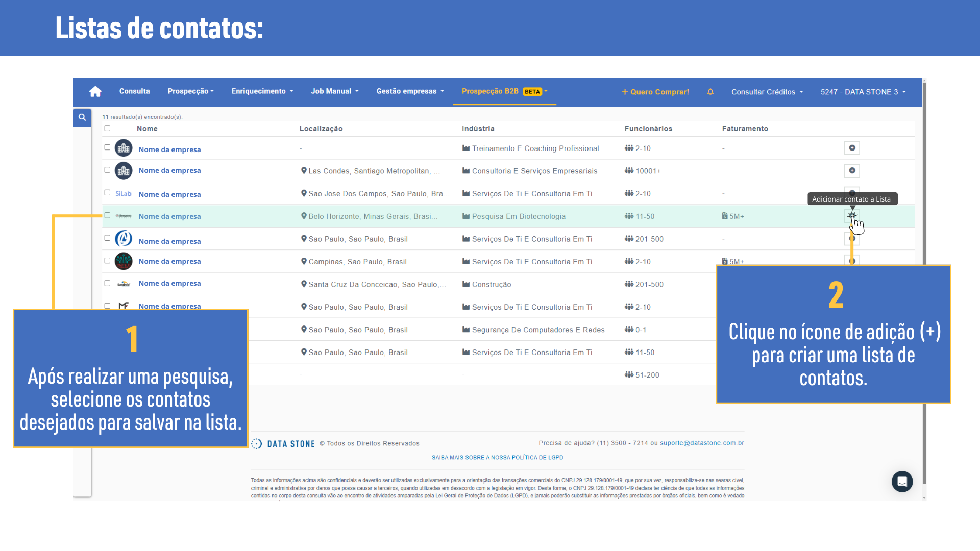Viewport: 980px width, 551px height.
Task: Toggle the select-all header checkbox
Action: coord(107,128)
